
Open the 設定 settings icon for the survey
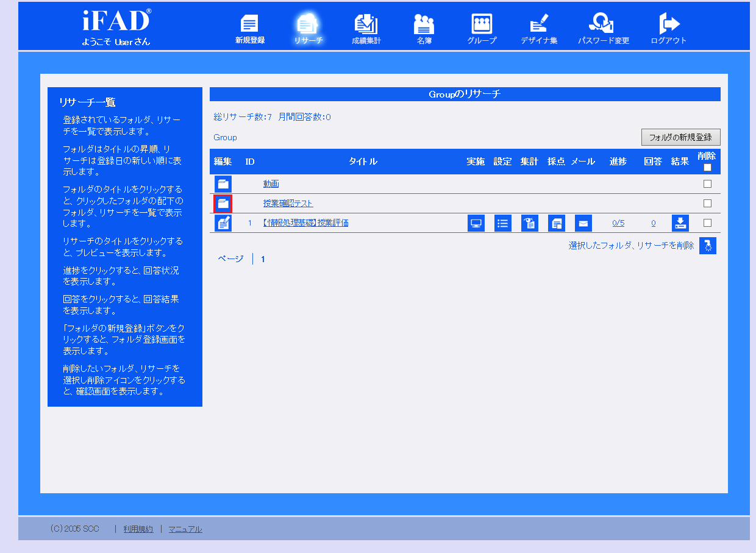[x=502, y=223]
